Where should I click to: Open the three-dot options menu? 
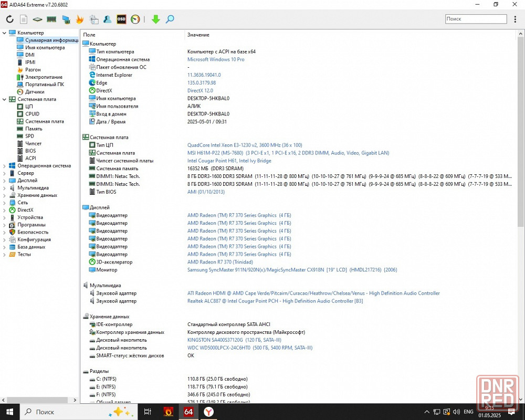(515, 19)
